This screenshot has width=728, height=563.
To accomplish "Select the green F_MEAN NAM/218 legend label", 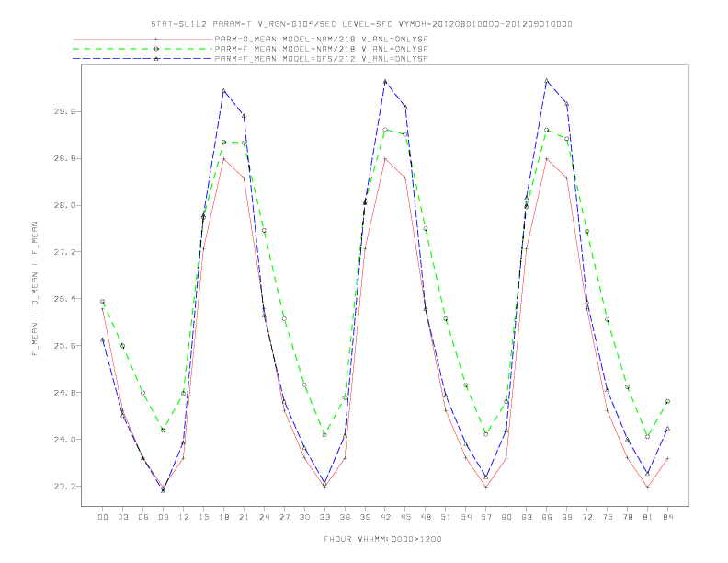I will point(321,49).
